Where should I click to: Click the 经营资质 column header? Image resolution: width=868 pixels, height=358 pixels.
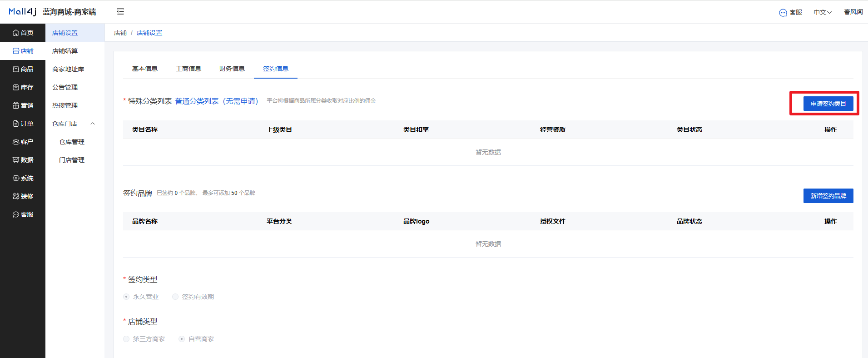553,129
